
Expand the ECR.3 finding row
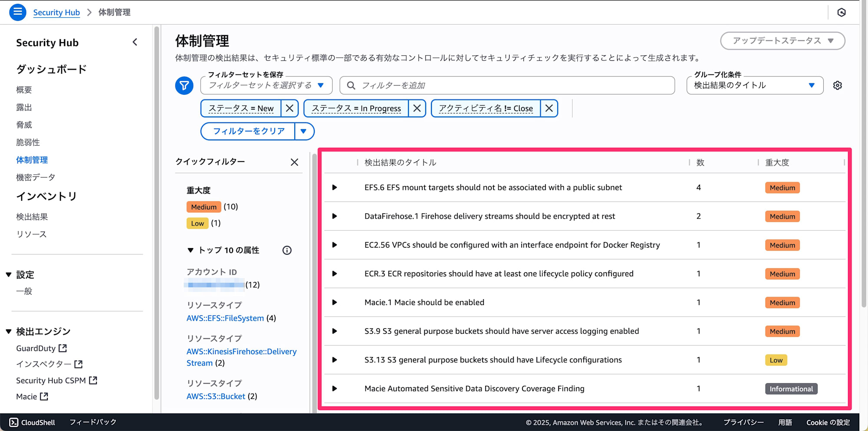(335, 274)
